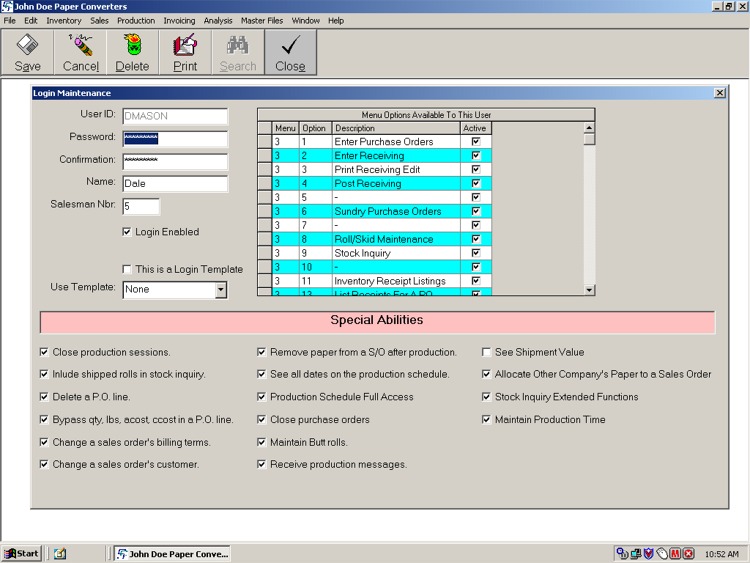Open the Invoicing menu
The image size is (750, 563).
(x=179, y=21)
